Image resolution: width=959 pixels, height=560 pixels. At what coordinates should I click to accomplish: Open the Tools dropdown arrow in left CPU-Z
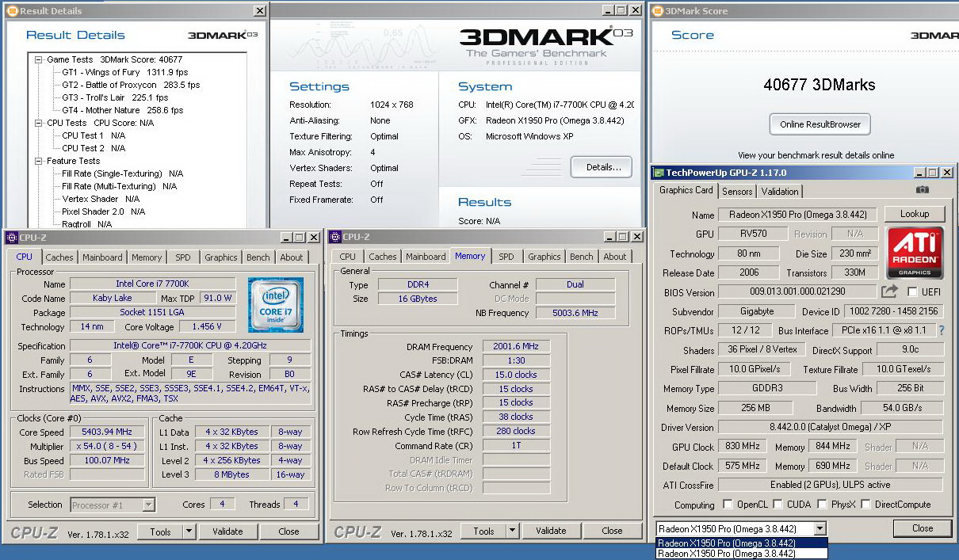[x=189, y=531]
